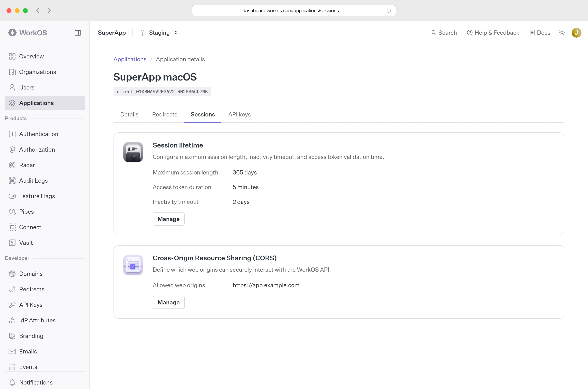The height and width of the screenshot is (389, 588).
Task: Click the Cross-Origin Resource Sharing (CORS) heading
Action: [x=215, y=258]
